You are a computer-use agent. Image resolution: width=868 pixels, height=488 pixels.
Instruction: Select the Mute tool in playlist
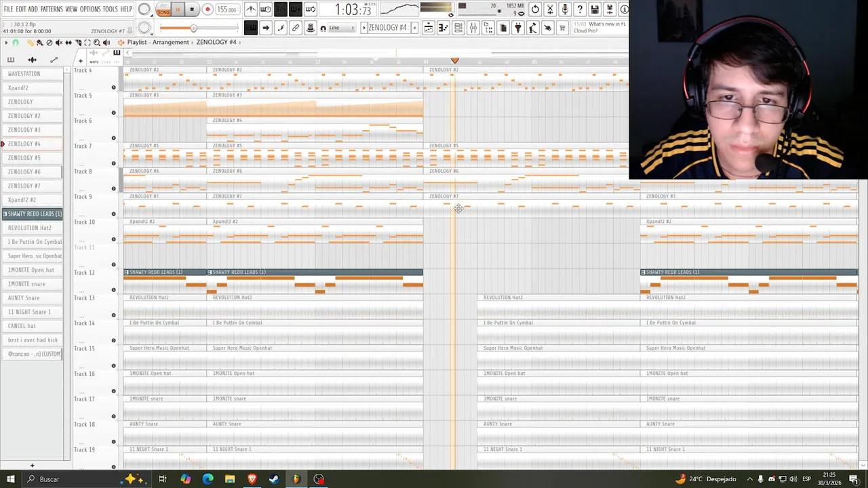pos(59,43)
